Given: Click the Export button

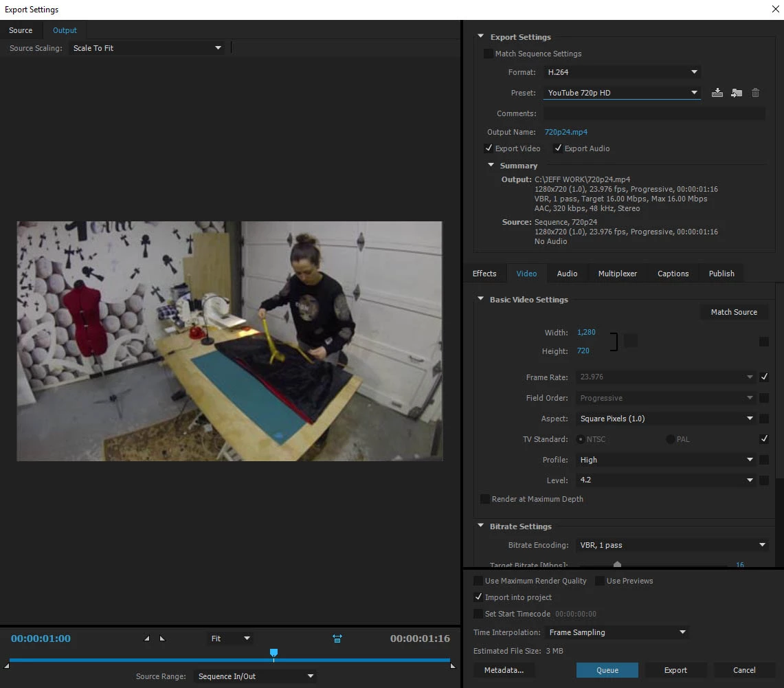Looking at the screenshot, I should 675,670.
